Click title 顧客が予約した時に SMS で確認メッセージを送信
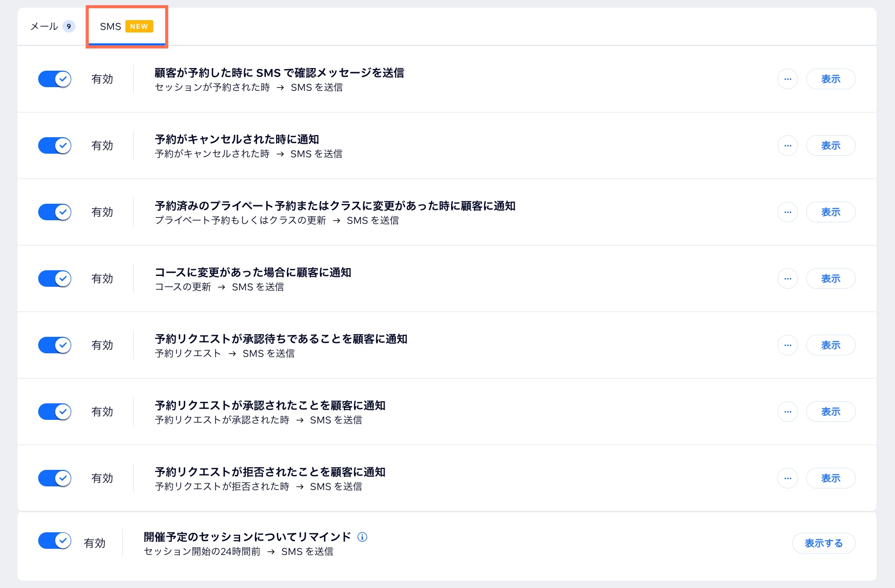The height and width of the screenshot is (588, 895). 279,73
